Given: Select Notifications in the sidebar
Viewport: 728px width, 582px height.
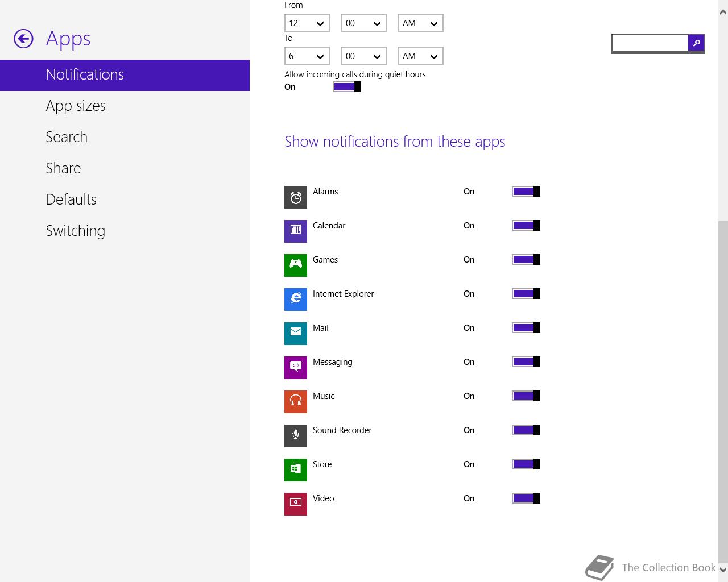Looking at the screenshot, I should pos(125,75).
